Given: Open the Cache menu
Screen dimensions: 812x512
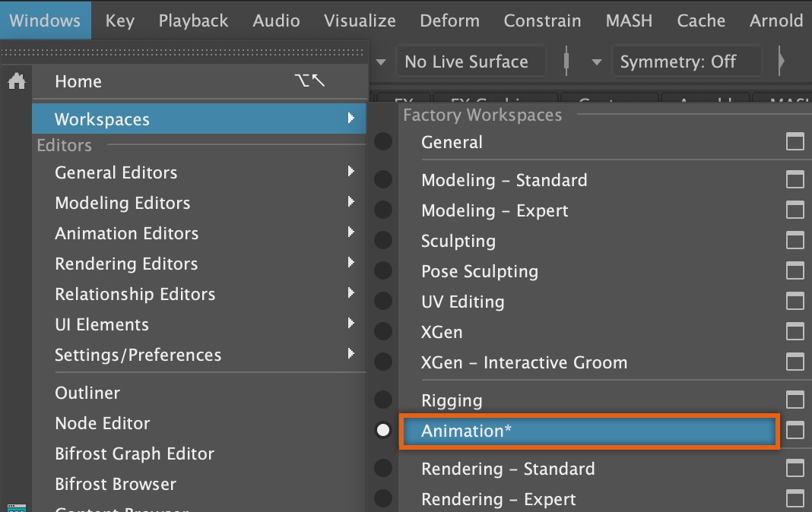Looking at the screenshot, I should (701, 21).
